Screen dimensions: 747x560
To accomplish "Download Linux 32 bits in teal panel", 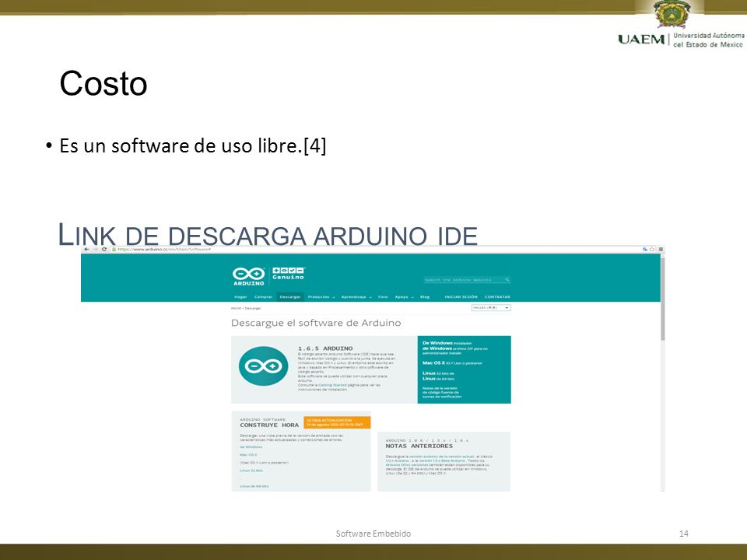I will tap(438, 373).
